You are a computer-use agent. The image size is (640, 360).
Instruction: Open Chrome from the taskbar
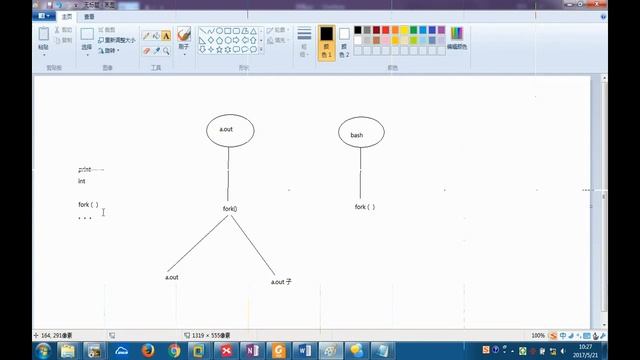click(x=174, y=351)
